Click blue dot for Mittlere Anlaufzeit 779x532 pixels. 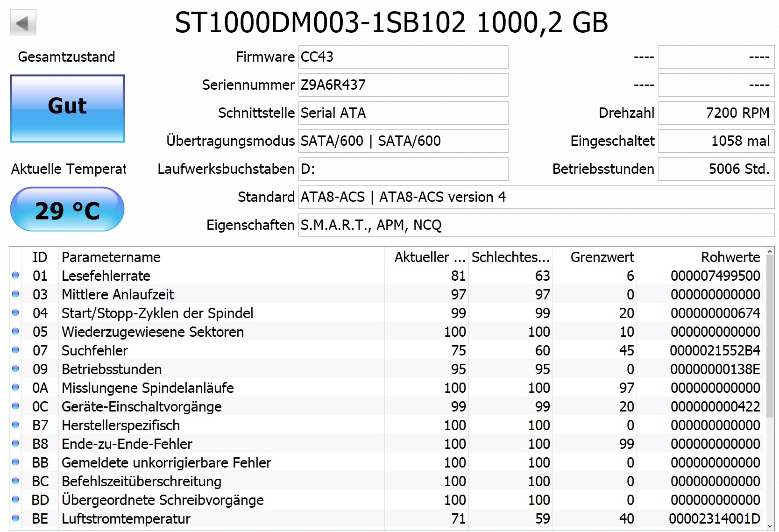coord(15,294)
